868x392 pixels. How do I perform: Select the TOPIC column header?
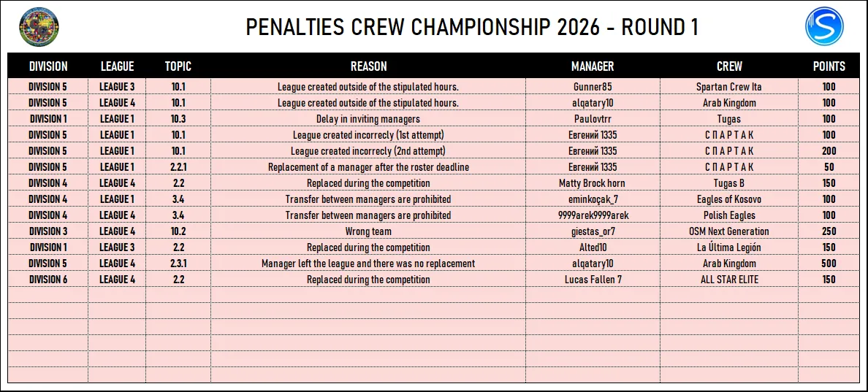pos(178,66)
